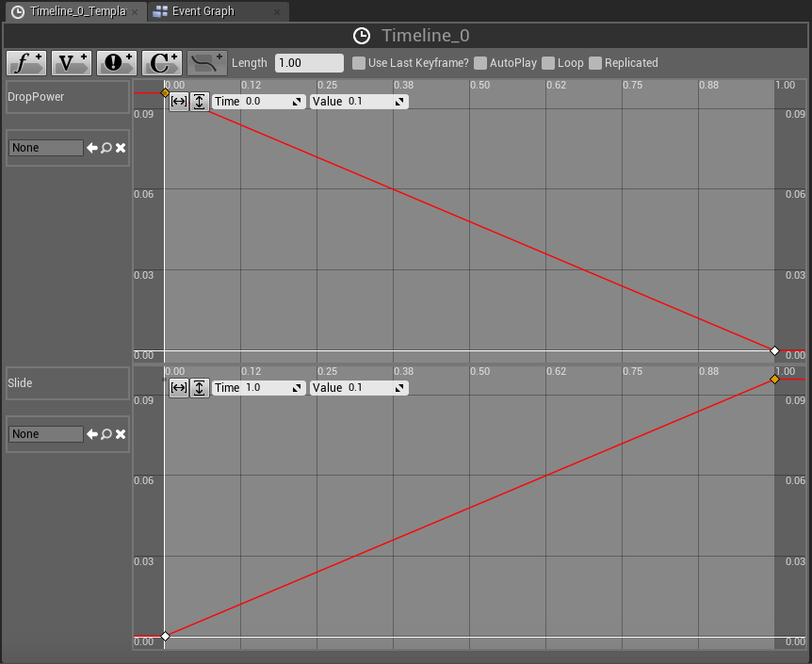Click Slide key Value field
Screen dimensions: 812x664
click(x=359, y=388)
